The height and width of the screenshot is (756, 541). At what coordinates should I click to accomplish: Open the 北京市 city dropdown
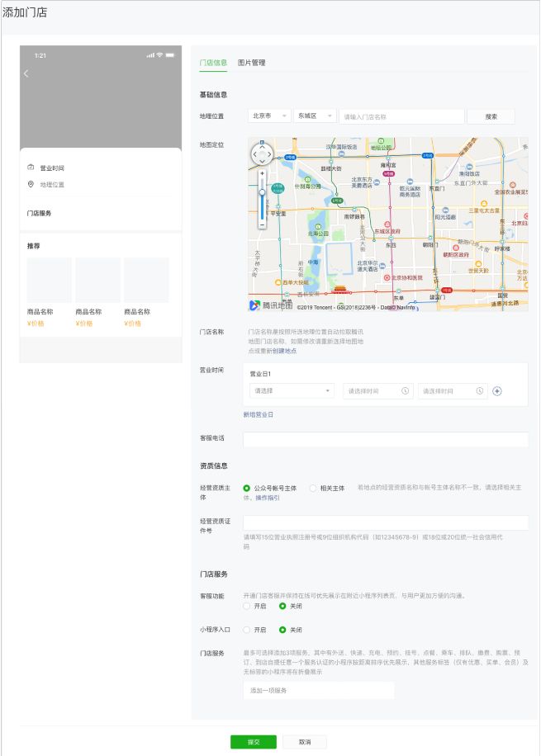point(270,116)
